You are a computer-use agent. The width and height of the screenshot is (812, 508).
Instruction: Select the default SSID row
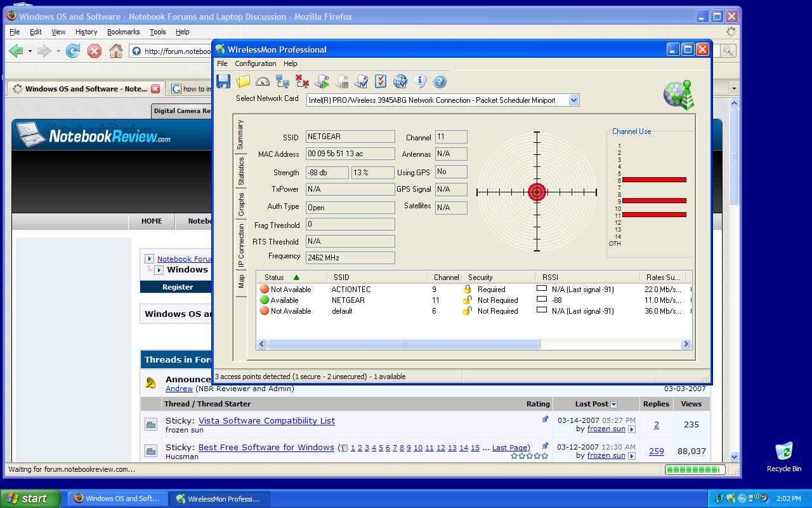tap(474, 311)
